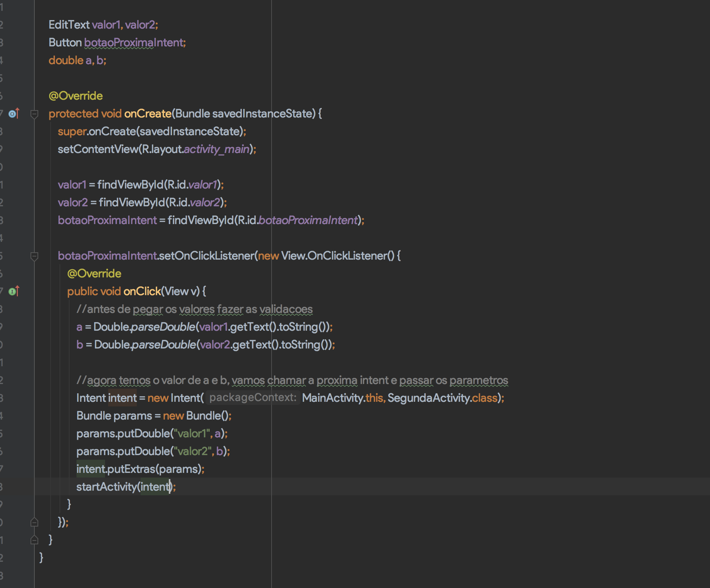Viewport: 710px width, 588px height.
Task: Click the fold end marker of onCreate
Action: (34, 540)
